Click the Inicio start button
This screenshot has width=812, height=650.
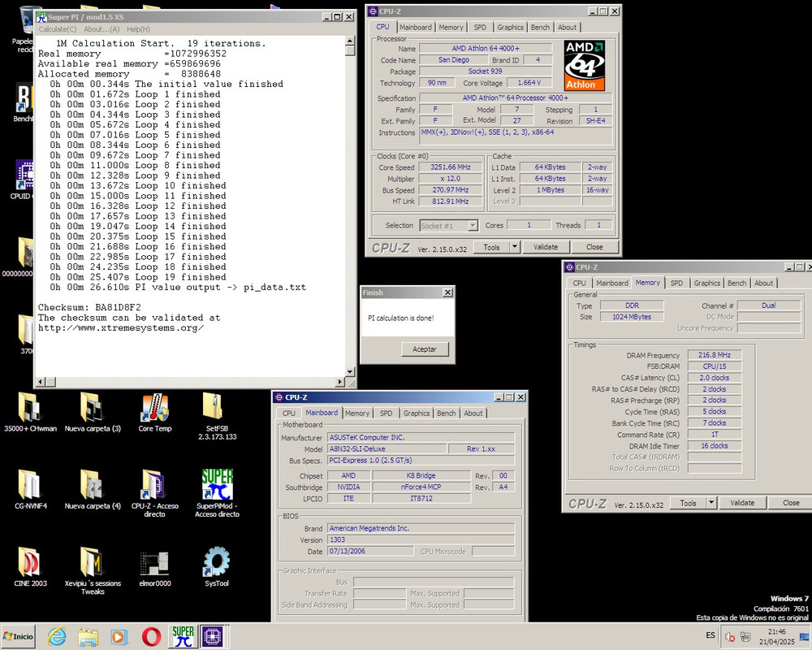[x=18, y=636]
